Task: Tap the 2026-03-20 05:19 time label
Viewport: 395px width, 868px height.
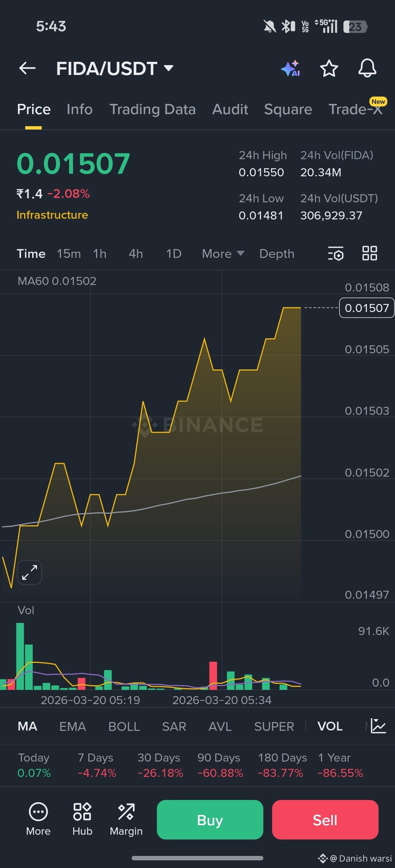Action: (90, 700)
